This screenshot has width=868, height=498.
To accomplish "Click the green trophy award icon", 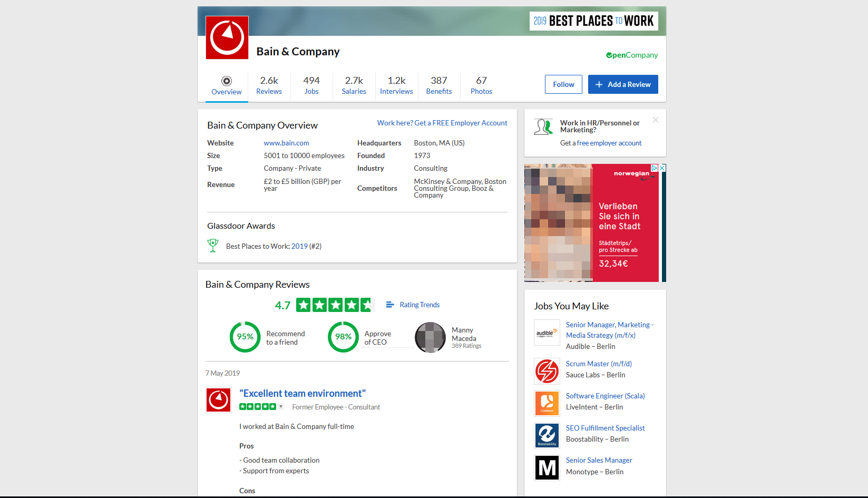I will pos(213,246).
